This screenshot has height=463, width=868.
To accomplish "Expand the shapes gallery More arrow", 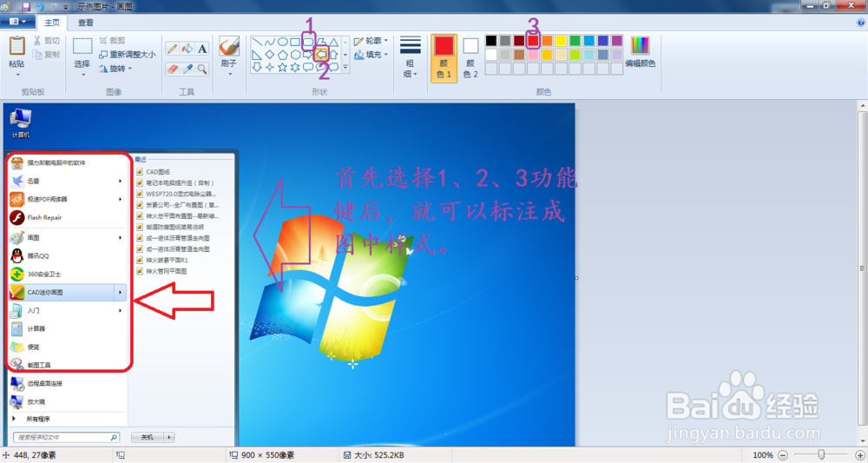I will click(345, 67).
